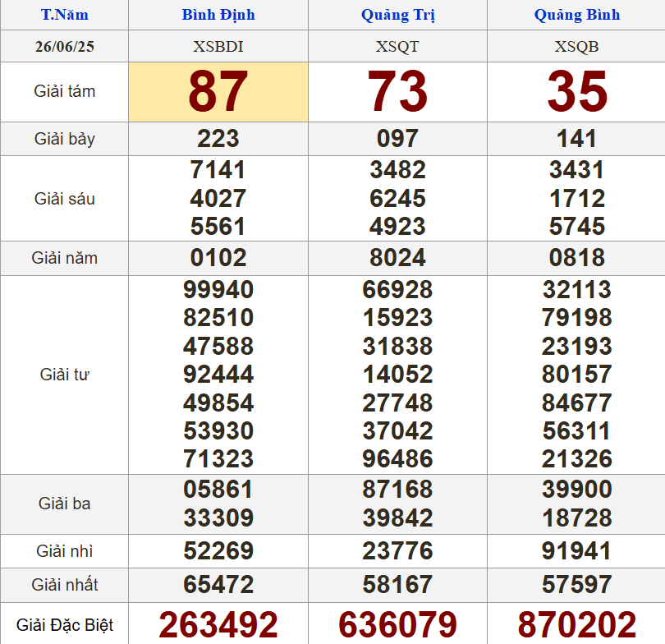Viewport: 665px width, 644px height.
Task: Click the T.Năm header link
Action: (x=64, y=15)
